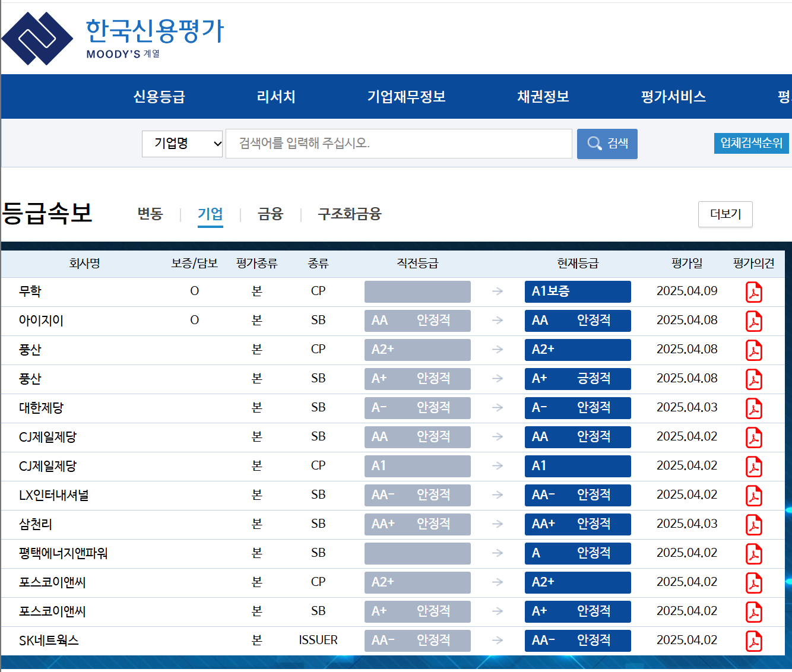Click the magnifier icon on the 검색 button
This screenshot has width=792, height=672.
pos(594,143)
